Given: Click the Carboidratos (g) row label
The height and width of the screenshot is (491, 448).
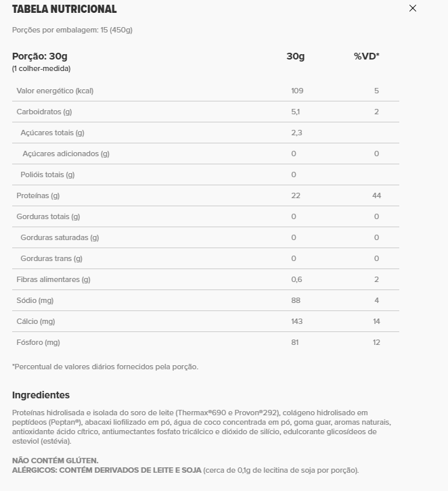Looking at the screenshot, I should pos(44,112).
